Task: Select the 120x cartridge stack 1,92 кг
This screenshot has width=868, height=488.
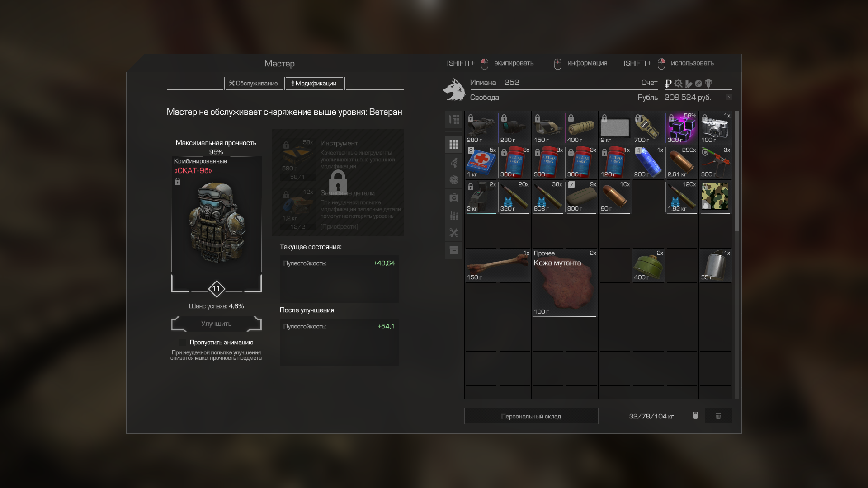Action: tap(682, 197)
